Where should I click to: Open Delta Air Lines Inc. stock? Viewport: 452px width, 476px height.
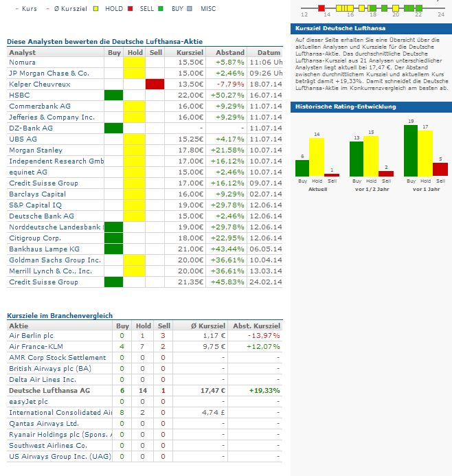43,379
